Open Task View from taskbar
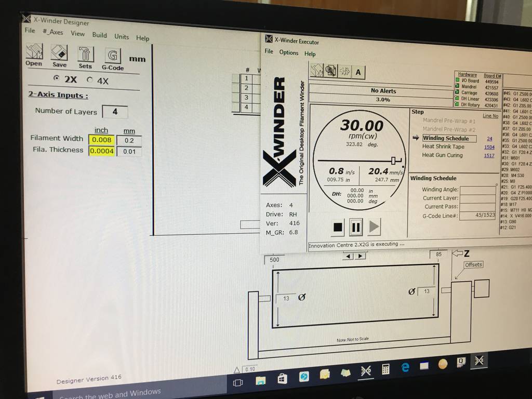The image size is (532, 399). coord(238,383)
